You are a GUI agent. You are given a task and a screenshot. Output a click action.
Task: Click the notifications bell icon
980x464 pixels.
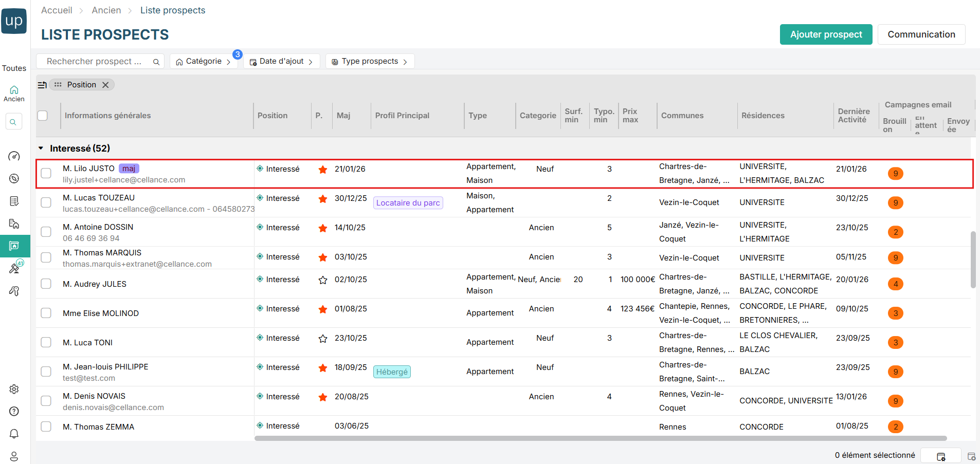pyautogui.click(x=14, y=434)
